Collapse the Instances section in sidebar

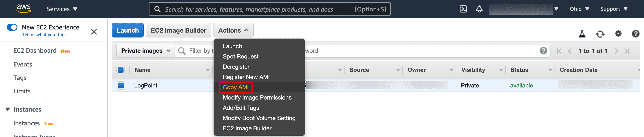pos(8,109)
